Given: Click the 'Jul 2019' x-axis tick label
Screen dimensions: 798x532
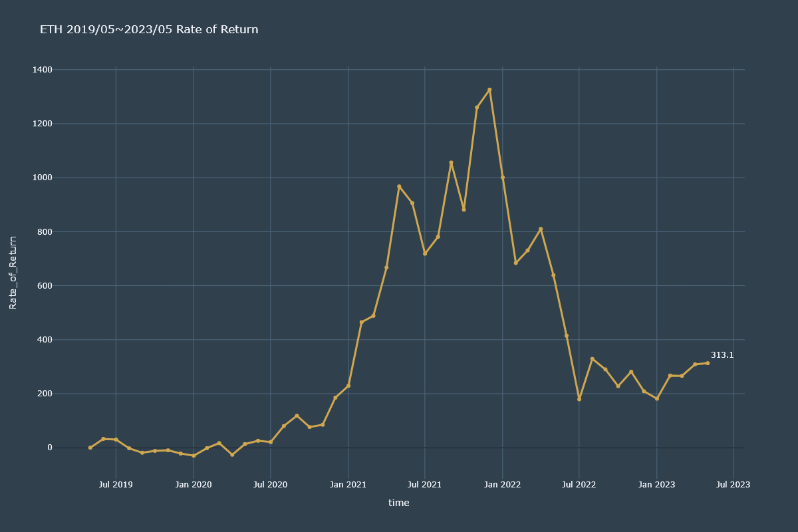Looking at the screenshot, I should pyautogui.click(x=116, y=485).
